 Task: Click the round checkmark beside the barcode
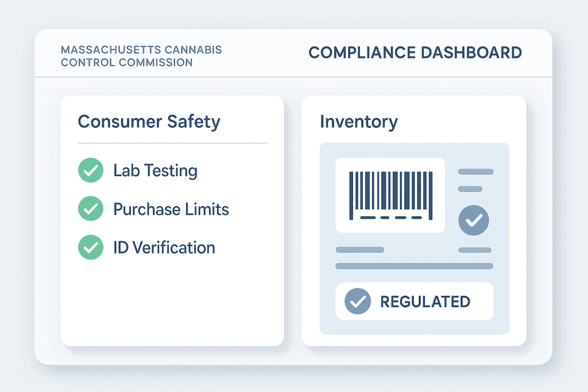coord(474,220)
